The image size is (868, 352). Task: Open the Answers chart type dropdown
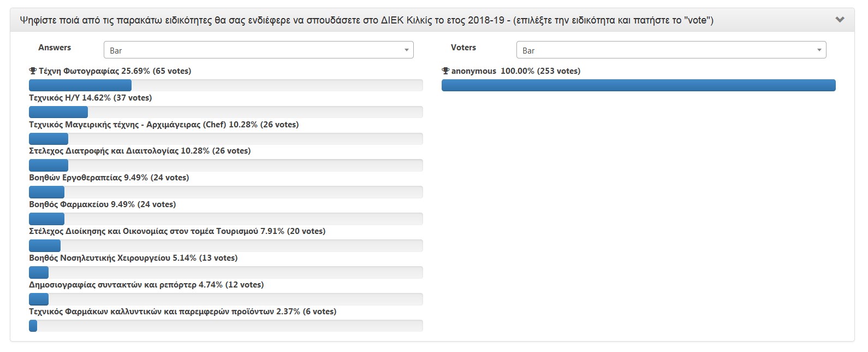click(258, 50)
